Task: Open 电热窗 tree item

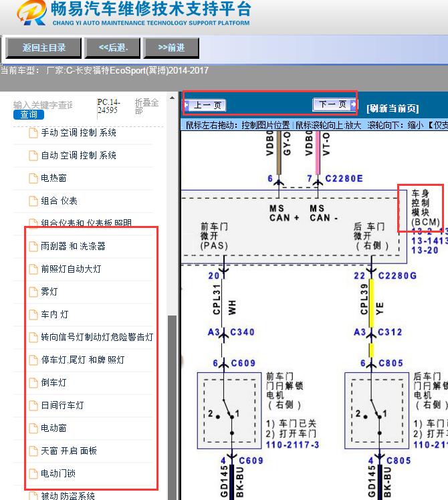Action: pos(53,178)
